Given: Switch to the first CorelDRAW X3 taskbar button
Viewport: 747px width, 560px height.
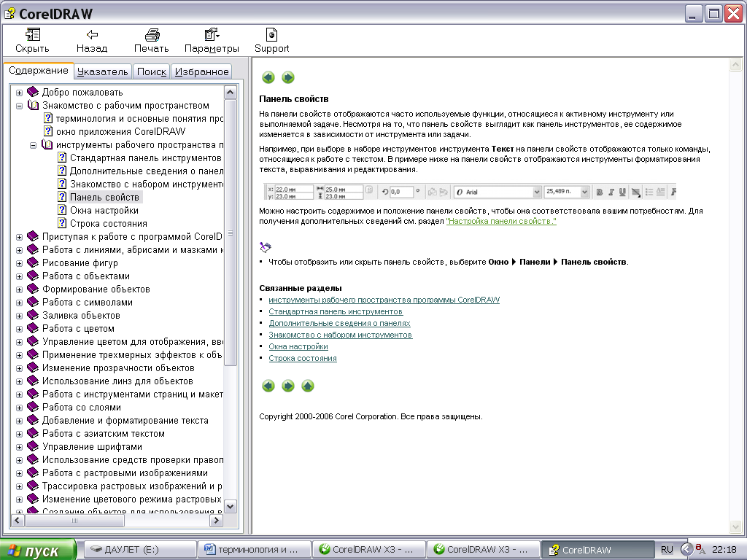Looking at the screenshot, I should click(x=369, y=550).
